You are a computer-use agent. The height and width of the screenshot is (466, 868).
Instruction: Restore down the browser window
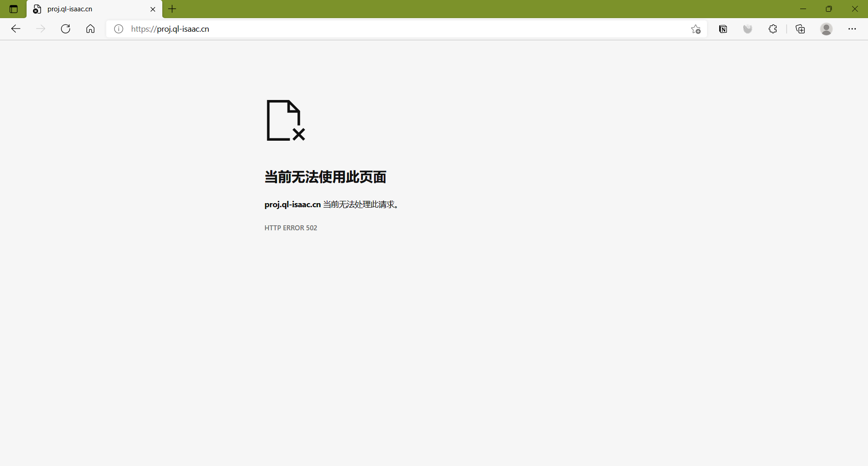(829, 9)
